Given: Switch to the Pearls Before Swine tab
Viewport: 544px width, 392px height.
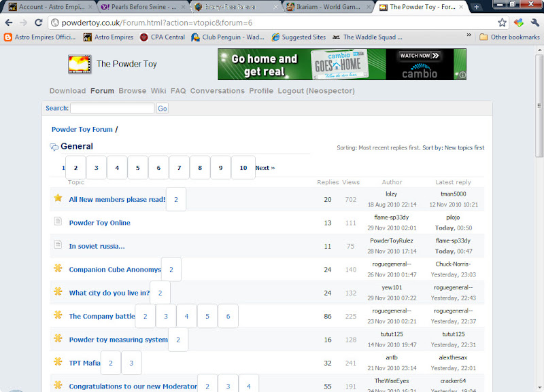Looking at the screenshot, I should [142, 7].
